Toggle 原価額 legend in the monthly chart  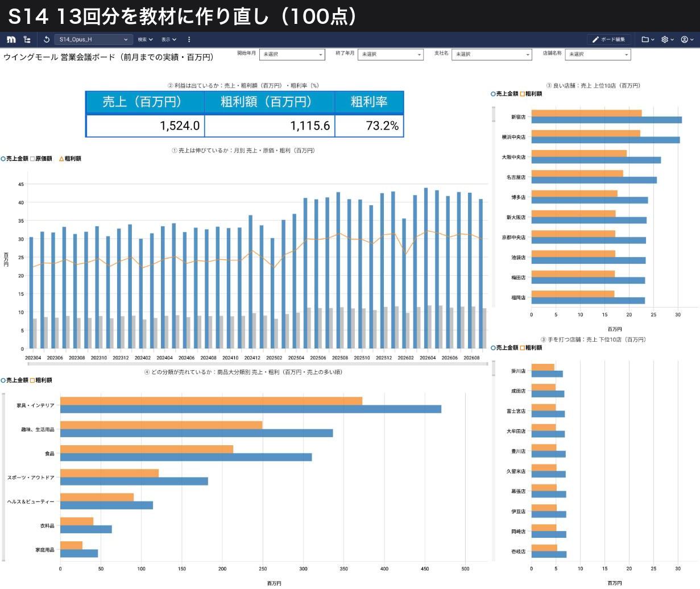(42, 159)
